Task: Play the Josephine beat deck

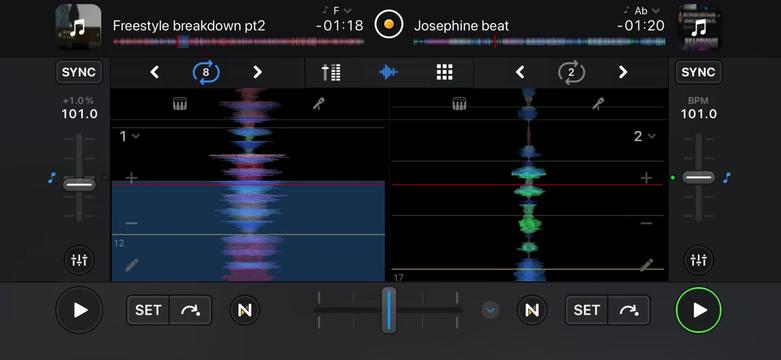Action: [x=698, y=310]
